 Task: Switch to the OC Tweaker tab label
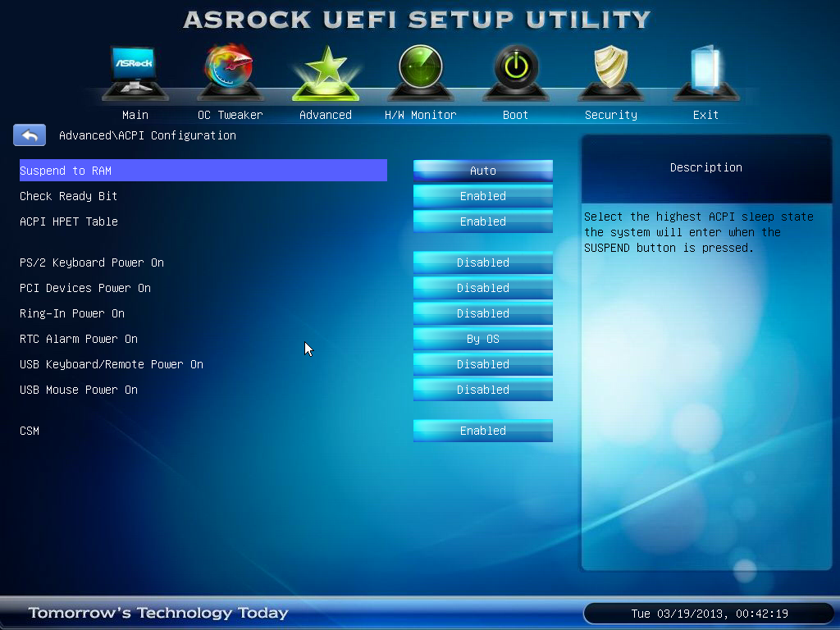click(x=230, y=115)
